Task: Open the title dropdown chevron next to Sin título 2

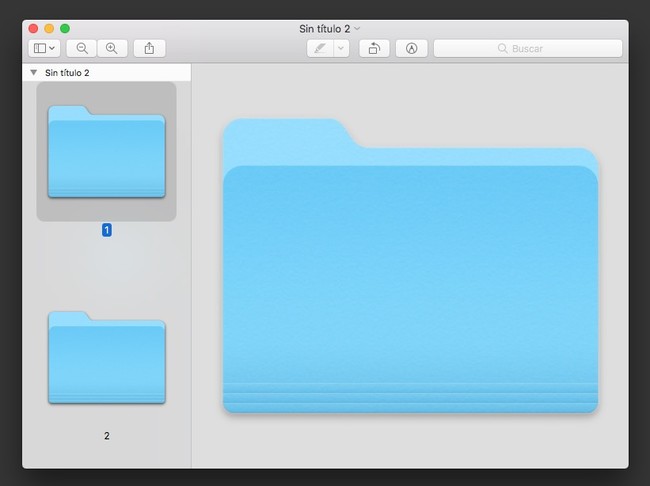Action: (357, 28)
